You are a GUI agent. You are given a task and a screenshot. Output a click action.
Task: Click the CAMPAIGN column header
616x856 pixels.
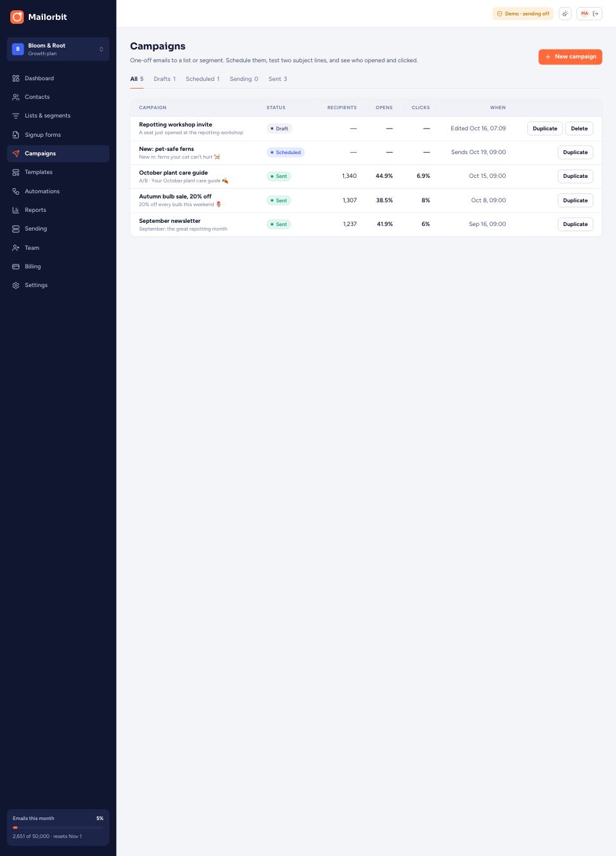[153, 108]
